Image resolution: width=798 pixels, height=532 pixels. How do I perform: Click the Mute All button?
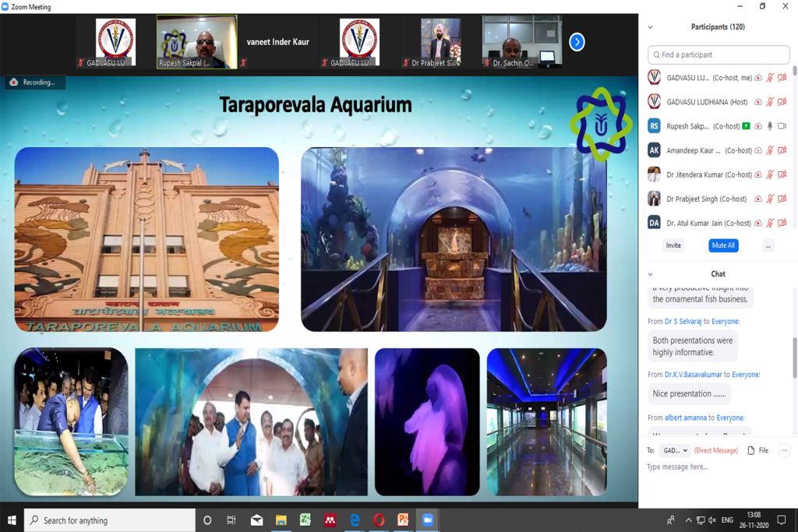[x=723, y=245]
